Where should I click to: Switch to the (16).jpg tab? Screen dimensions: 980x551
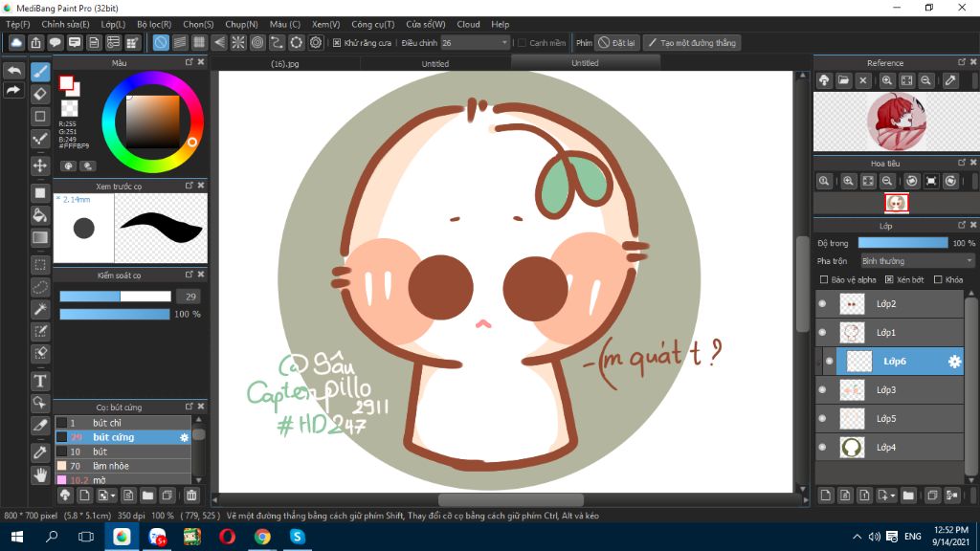(285, 64)
